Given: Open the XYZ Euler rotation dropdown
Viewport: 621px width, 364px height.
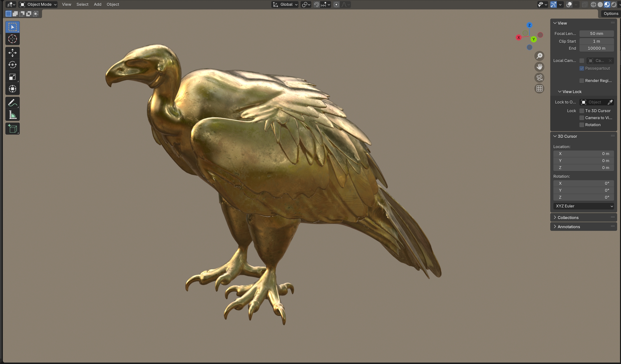Looking at the screenshot, I should tap(583, 206).
